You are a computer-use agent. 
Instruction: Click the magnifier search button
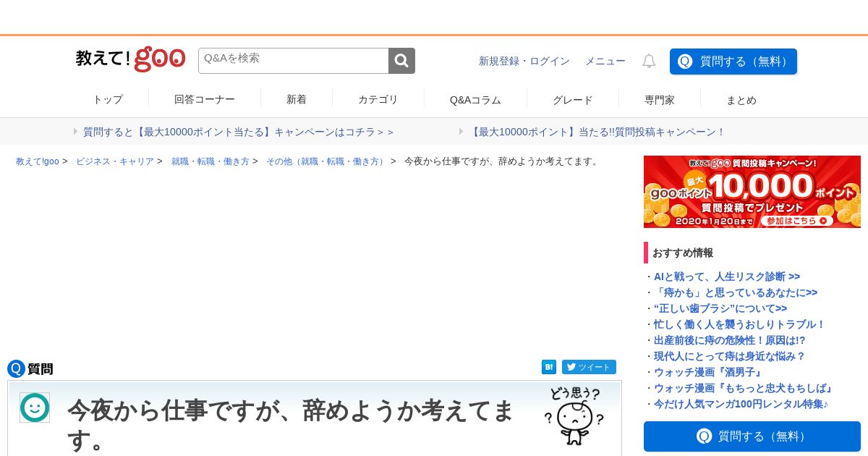point(401,61)
